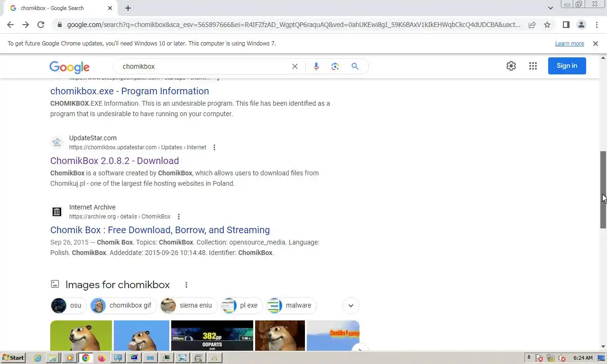Open ChomikBox 2.0.8.2 - Download result
The image size is (607, 364).
114,161
